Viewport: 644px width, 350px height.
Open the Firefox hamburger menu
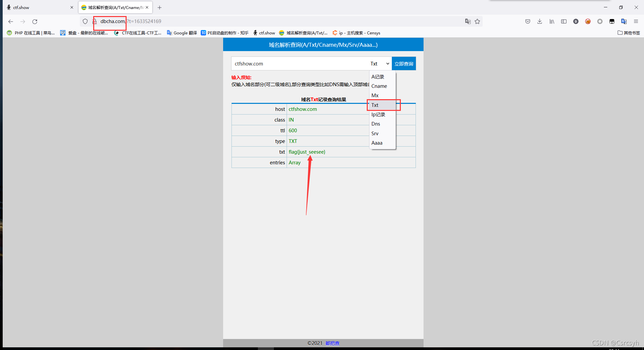point(636,21)
